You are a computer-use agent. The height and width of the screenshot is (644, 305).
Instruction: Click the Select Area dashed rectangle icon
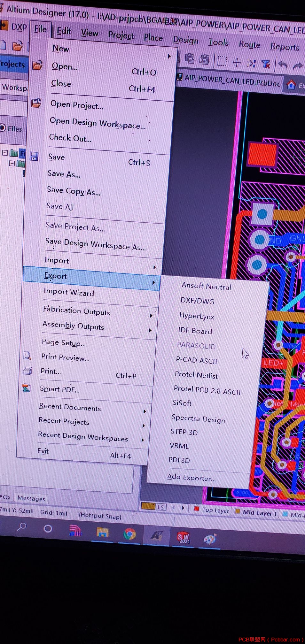point(222,61)
